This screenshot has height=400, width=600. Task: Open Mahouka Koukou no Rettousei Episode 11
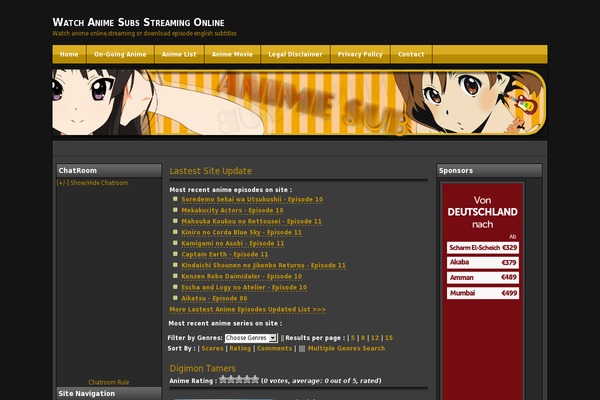pyautogui.click(x=251, y=221)
